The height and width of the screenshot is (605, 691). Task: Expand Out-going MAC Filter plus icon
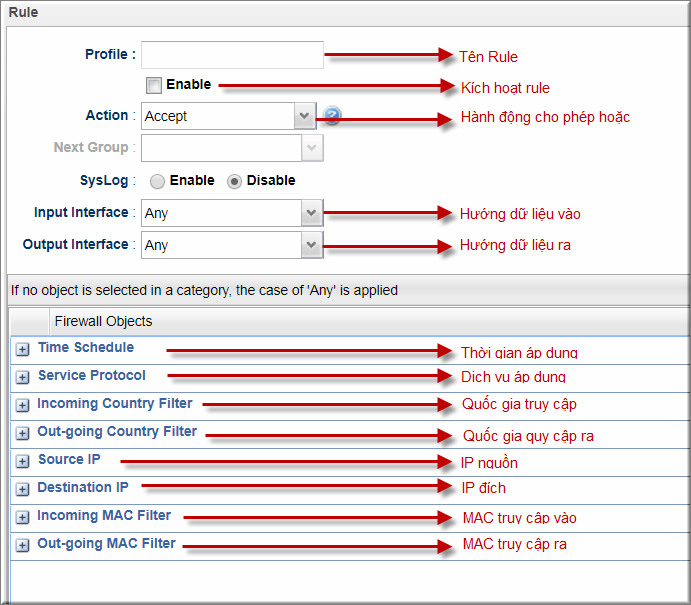(x=22, y=545)
